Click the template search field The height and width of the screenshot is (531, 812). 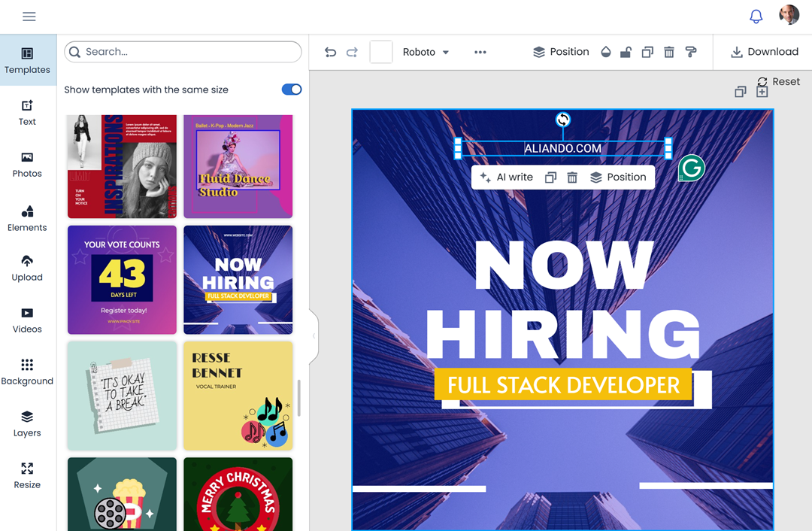pyautogui.click(x=183, y=52)
